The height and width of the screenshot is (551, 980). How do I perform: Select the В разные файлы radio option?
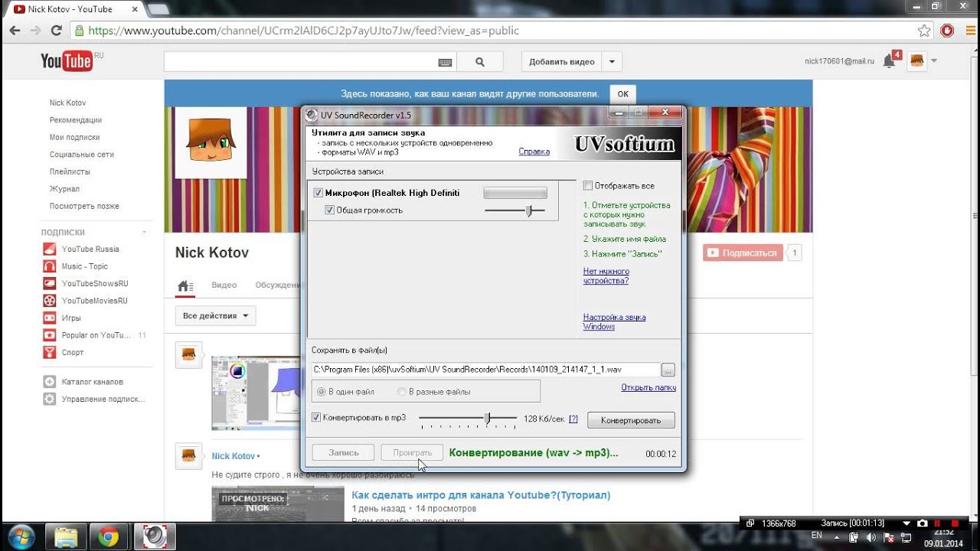click(x=401, y=392)
